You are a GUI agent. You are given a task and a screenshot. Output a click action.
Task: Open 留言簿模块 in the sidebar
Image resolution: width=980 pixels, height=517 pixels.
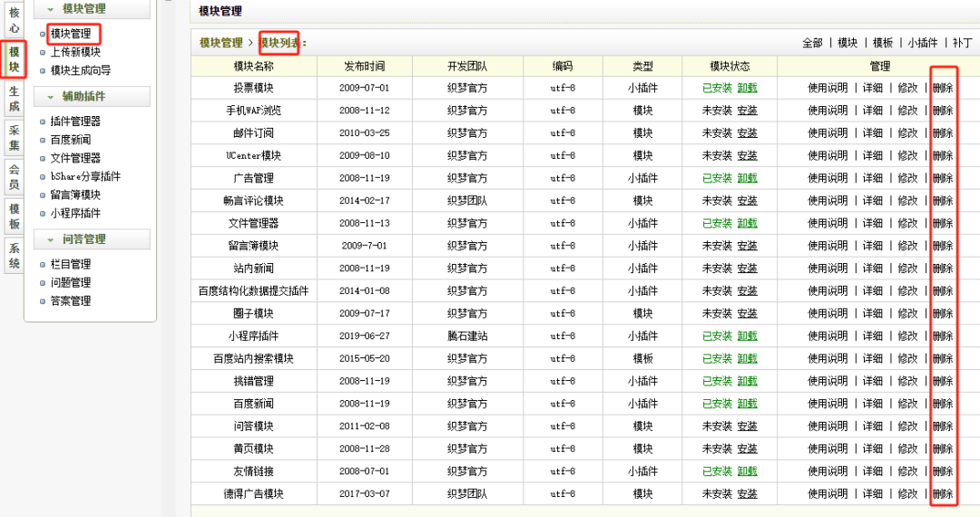pyautogui.click(x=75, y=195)
